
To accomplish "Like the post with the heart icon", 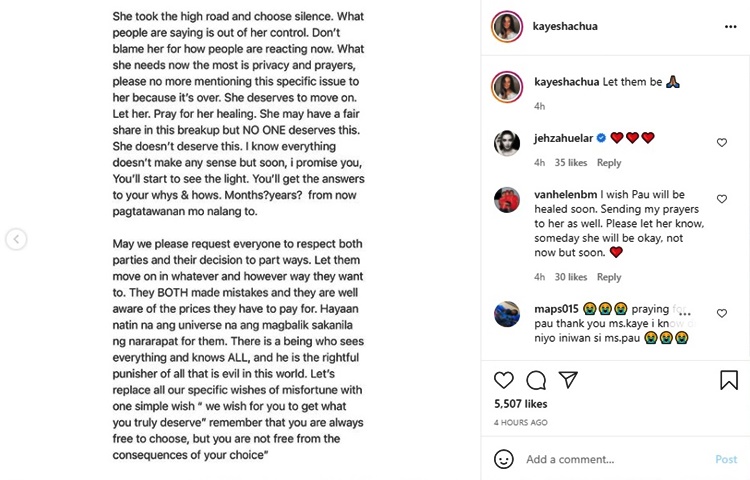I will 504,380.
